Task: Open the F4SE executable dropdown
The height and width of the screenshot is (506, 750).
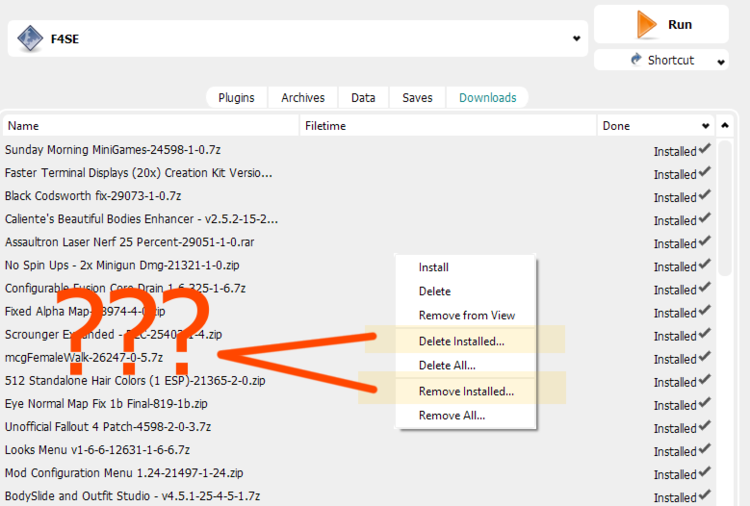Action: [576, 39]
